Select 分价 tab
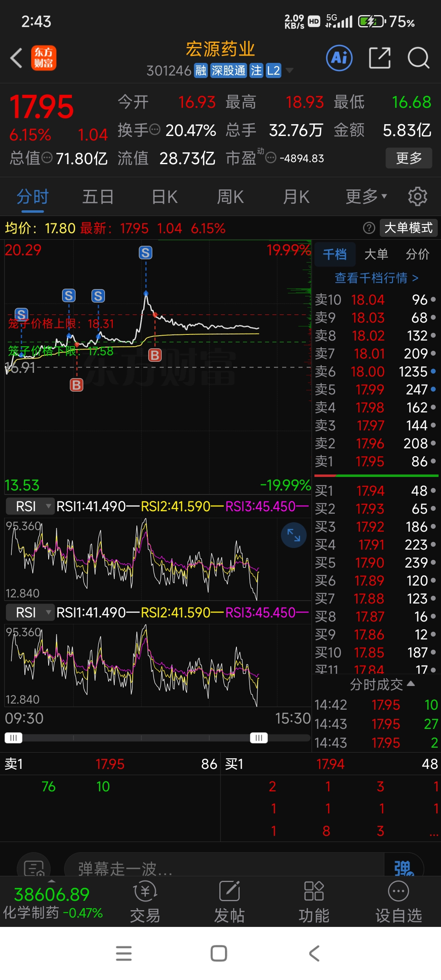Viewport: 441px width, 980px height. [x=417, y=254]
